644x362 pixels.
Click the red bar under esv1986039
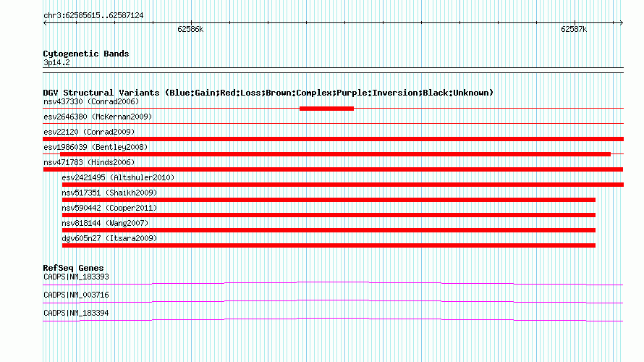coord(335,154)
